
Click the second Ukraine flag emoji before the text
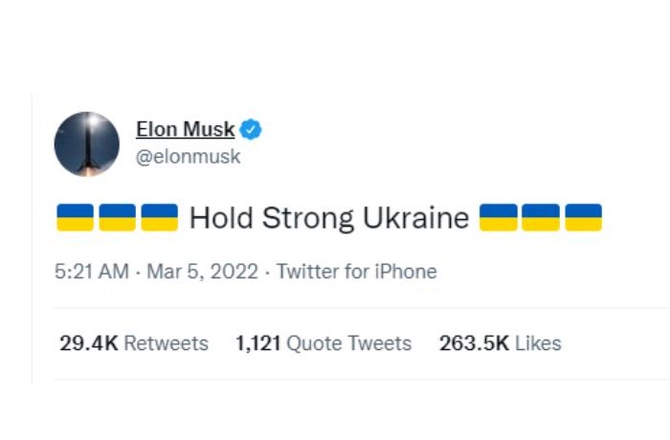tap(118, 217)
